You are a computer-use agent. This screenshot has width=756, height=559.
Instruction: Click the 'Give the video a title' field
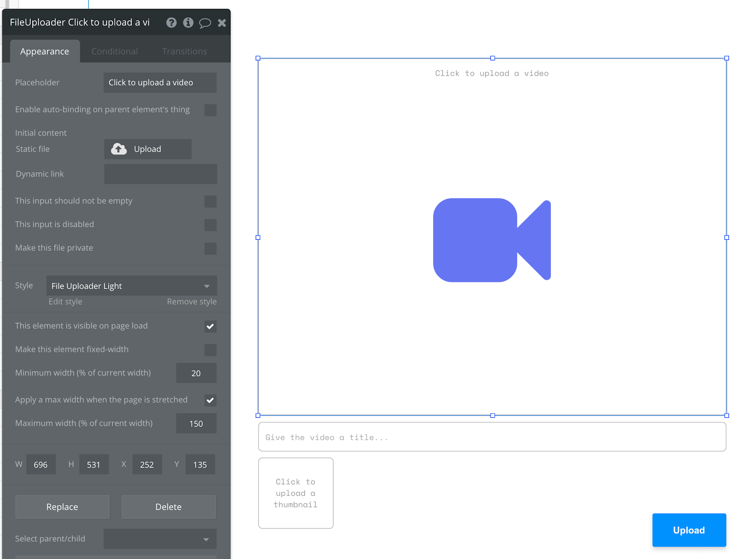pyautogui.click(x=492, y=437)
